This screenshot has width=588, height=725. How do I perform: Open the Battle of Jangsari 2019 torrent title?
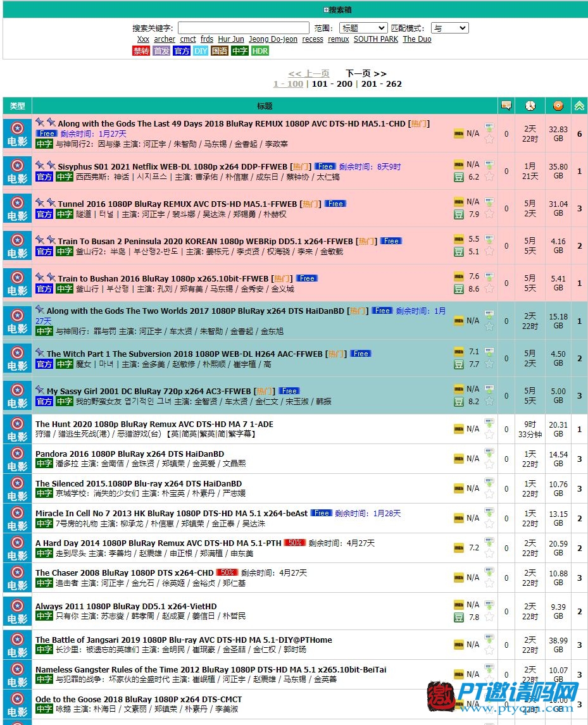[184, 640]
